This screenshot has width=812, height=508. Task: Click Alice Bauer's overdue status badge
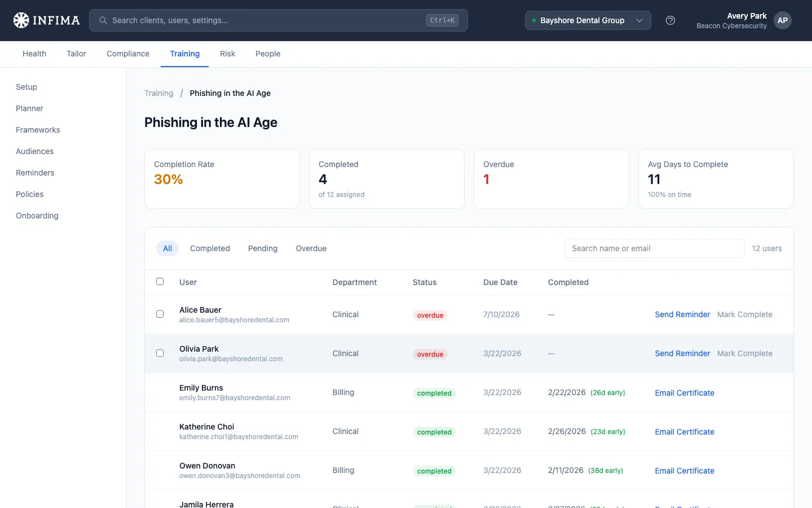click(430, 315)
